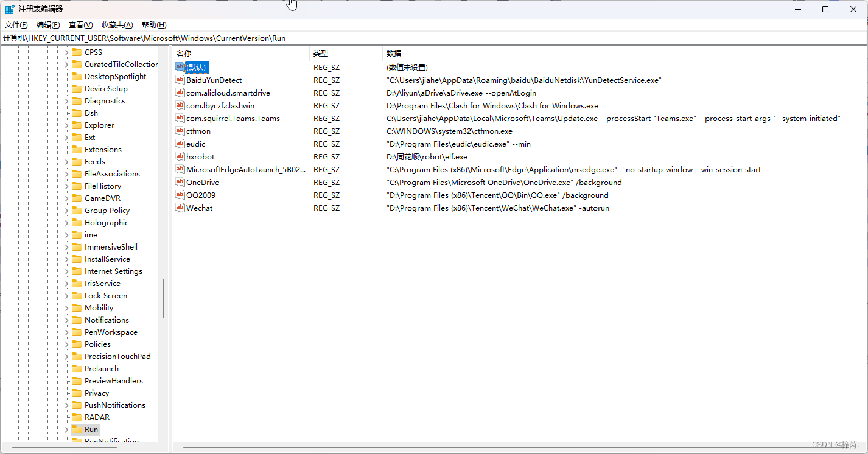Image resolution: width=868 pixels, height=454 pixels.
Task: Click the folder icon of the Prelaunch key
Action: click(77, 368)
